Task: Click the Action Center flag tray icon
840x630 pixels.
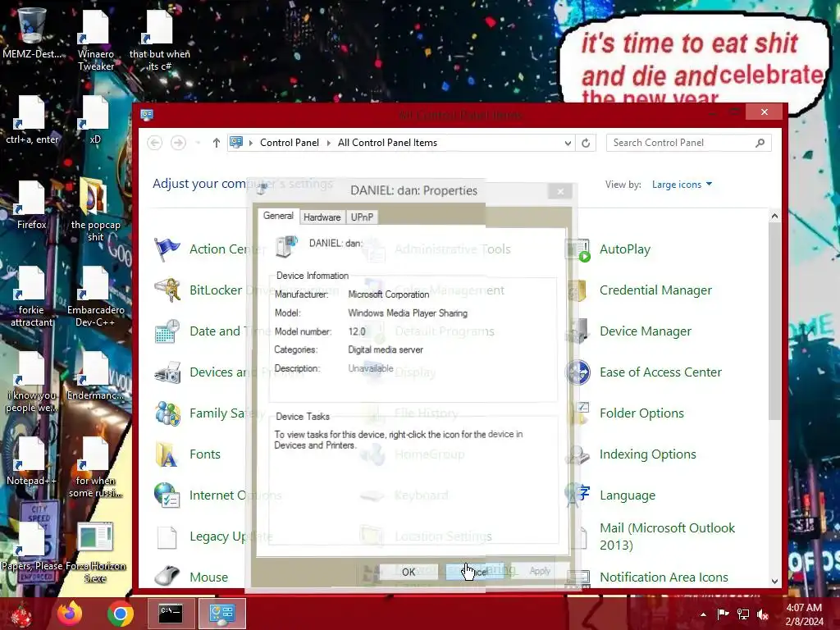Action: point(723,614)
